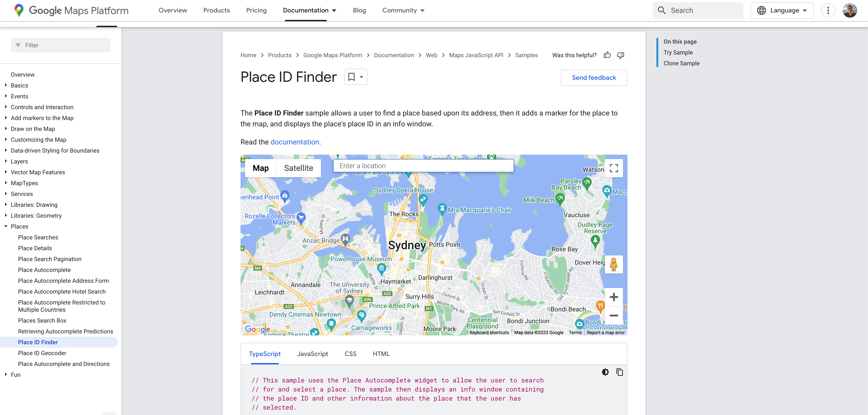Viewport: 868px width, 415px height.
Task: Select the TypeScript code tab
Action: click(x=264, y=354)
